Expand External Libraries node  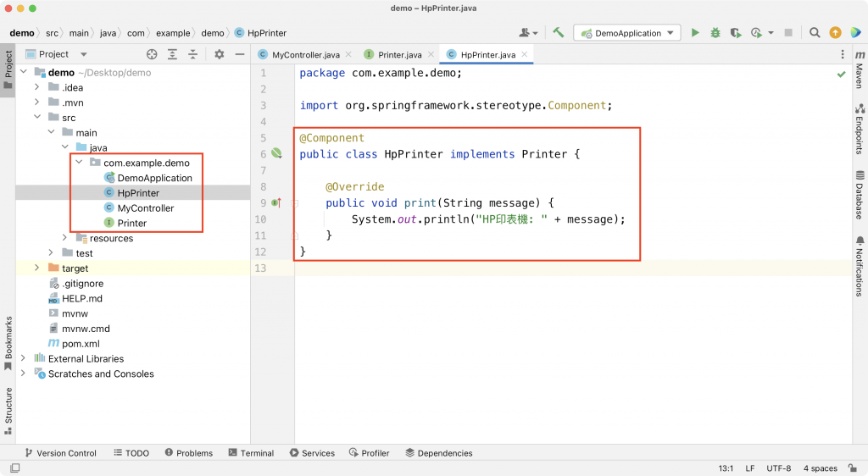click(x=23, y=358)
